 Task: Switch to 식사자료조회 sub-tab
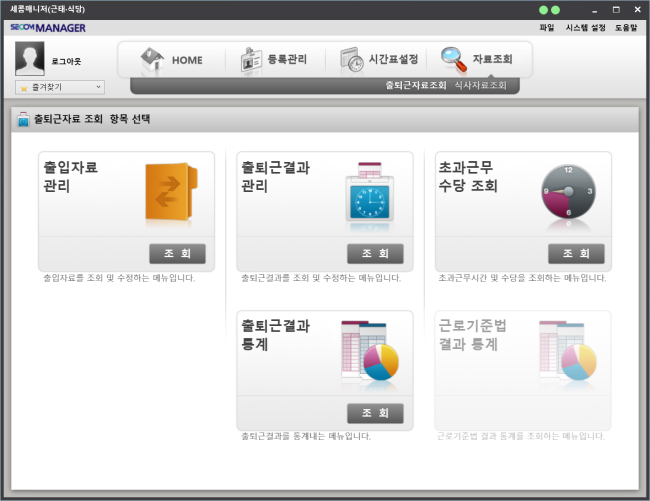[480, 86]
